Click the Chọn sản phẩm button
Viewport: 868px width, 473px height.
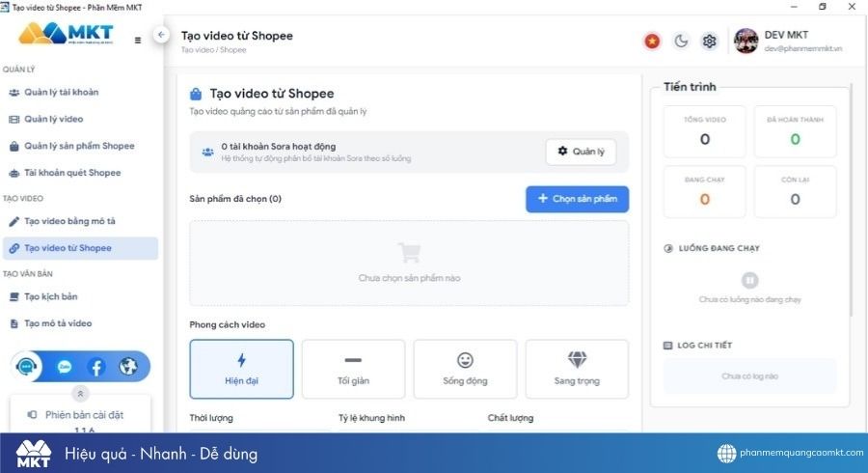pyautogui.click(x=577, y=199)
